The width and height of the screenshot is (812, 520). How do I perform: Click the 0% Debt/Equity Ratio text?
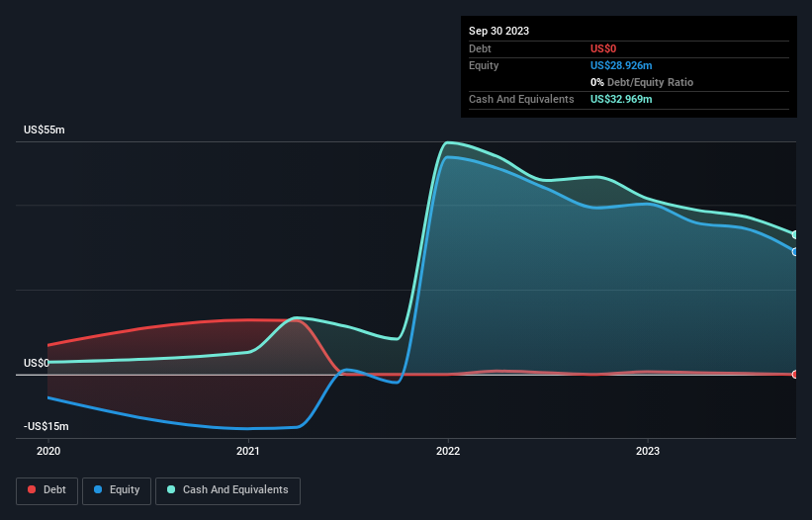(x=642, y=82)
